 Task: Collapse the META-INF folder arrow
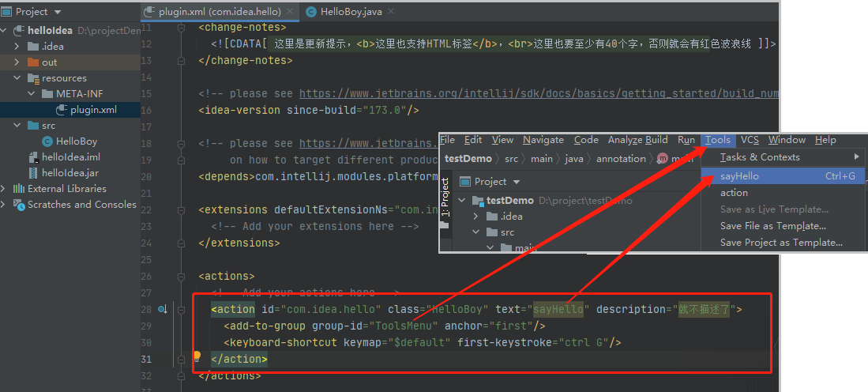point(31,93)
